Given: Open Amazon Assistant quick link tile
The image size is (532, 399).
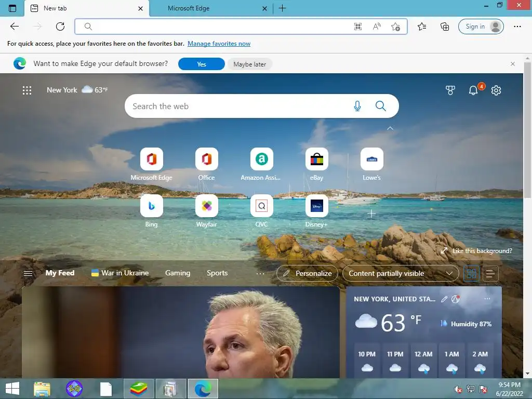Looking at the screenshot, I should [x=261, y=164].
